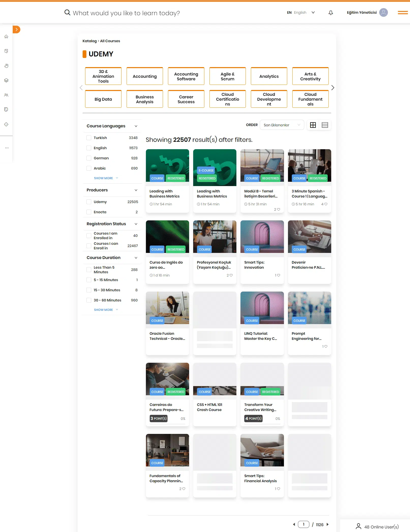
Task: Open the more options ellipsis in sidebar
Action: (x=7, y=148)
